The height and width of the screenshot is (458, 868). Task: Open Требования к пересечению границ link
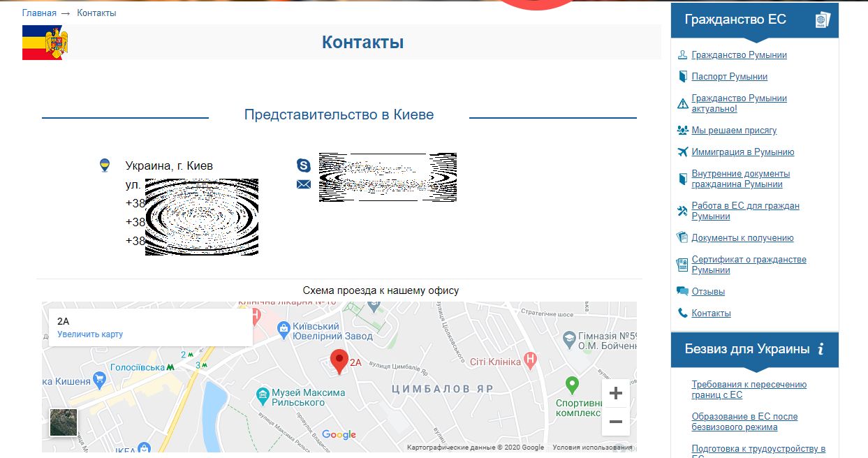749,390
